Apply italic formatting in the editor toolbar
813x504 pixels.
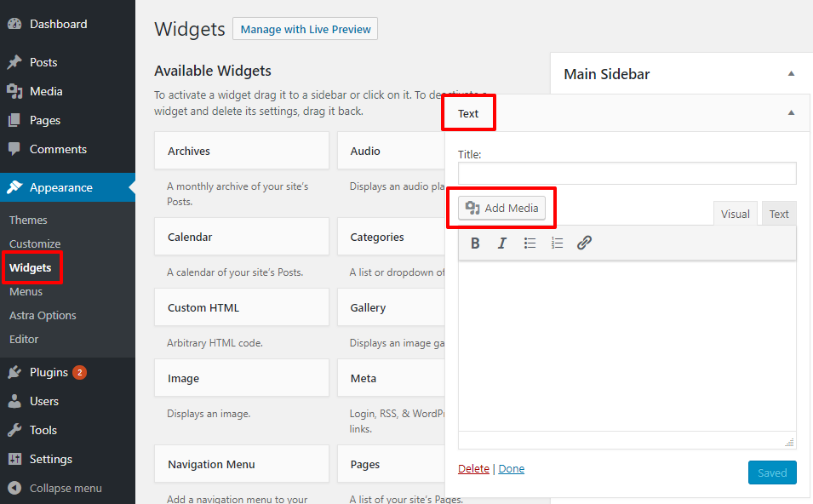click(502, 243)
